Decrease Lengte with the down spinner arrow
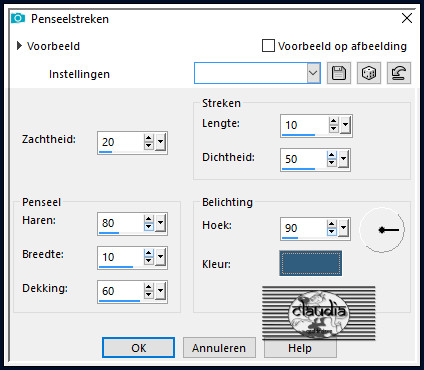The width and height of the screenshot is (424, 370). coord(334,129)
